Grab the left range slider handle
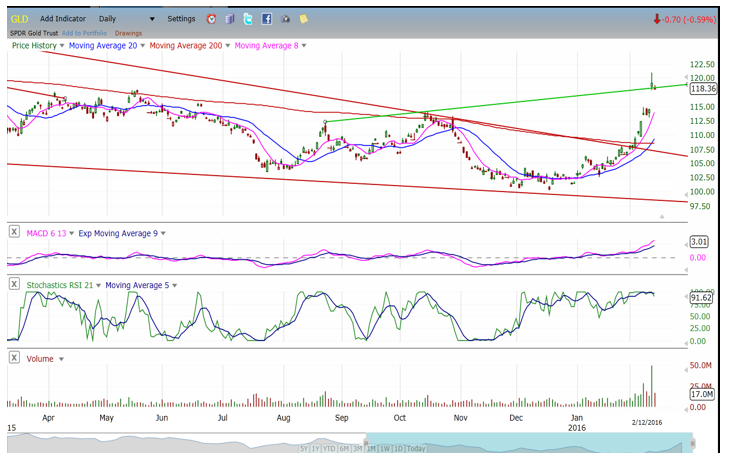The width and height of the screenshot is (729, 462). click(366, 443)
